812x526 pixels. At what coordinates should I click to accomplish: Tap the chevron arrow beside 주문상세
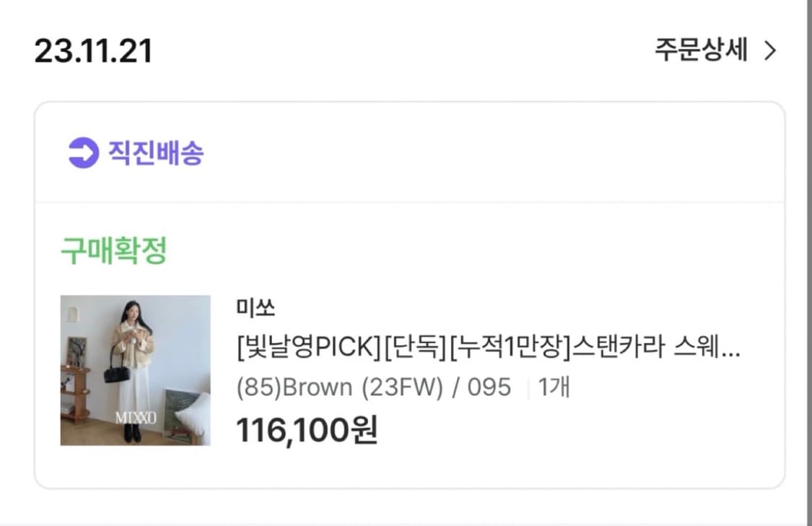pyautogui.click(x=770, y=51)
